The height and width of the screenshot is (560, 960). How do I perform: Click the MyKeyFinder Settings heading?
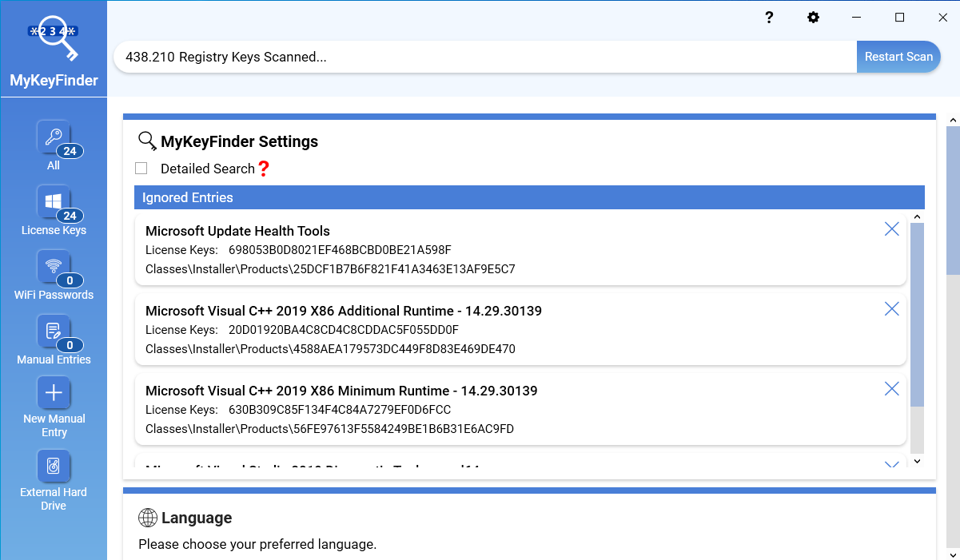click(239, 141)
